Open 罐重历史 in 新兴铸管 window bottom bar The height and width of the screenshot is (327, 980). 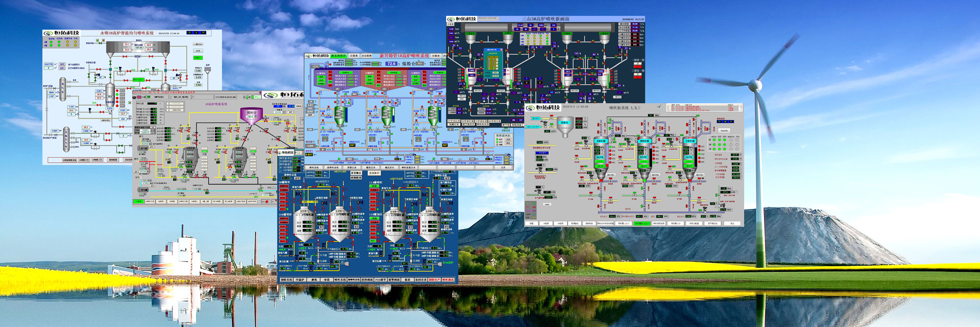(x=371, y=168)
